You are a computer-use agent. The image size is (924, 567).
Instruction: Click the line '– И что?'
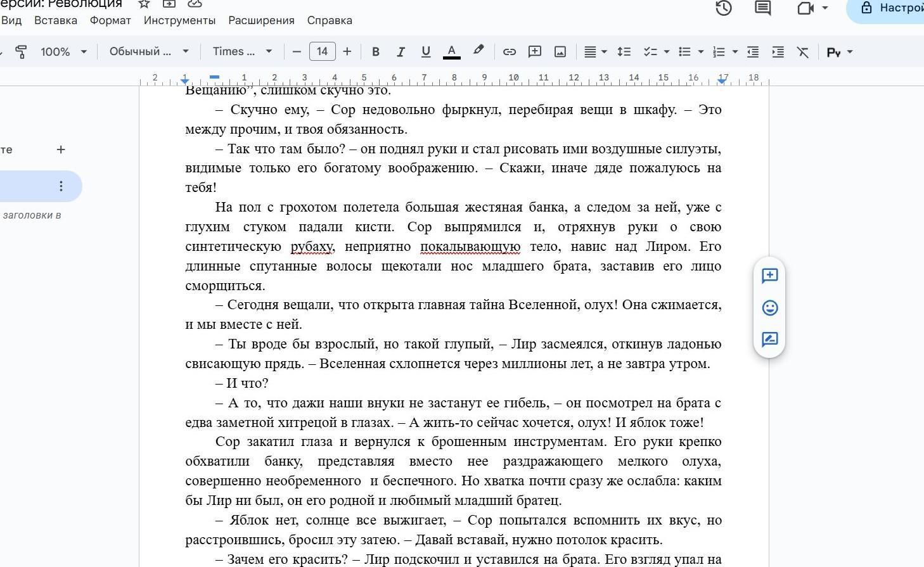point(241,383)
